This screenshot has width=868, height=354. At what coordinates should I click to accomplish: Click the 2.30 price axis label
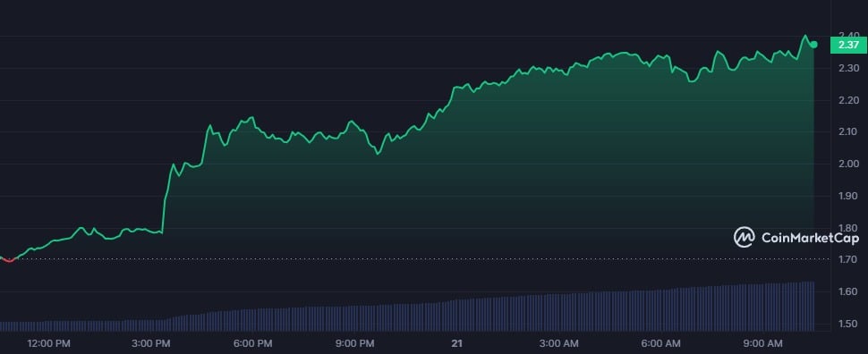(848, 69)
